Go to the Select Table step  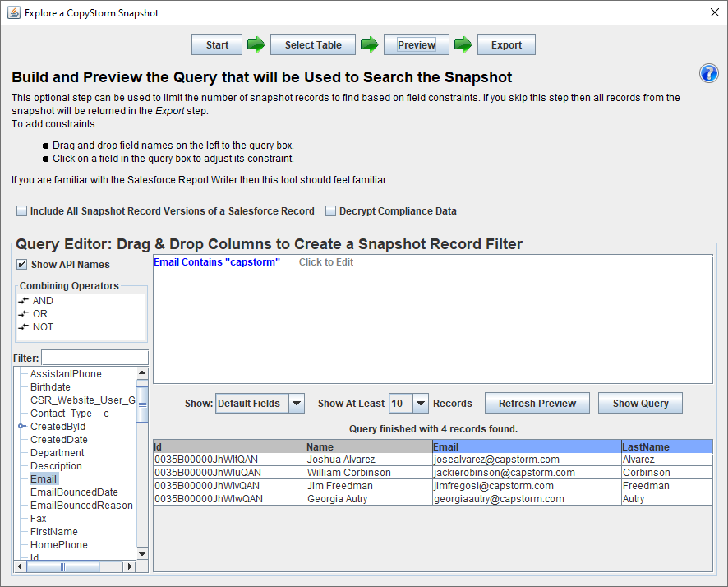pyautogui.click(x=313, y=44)
